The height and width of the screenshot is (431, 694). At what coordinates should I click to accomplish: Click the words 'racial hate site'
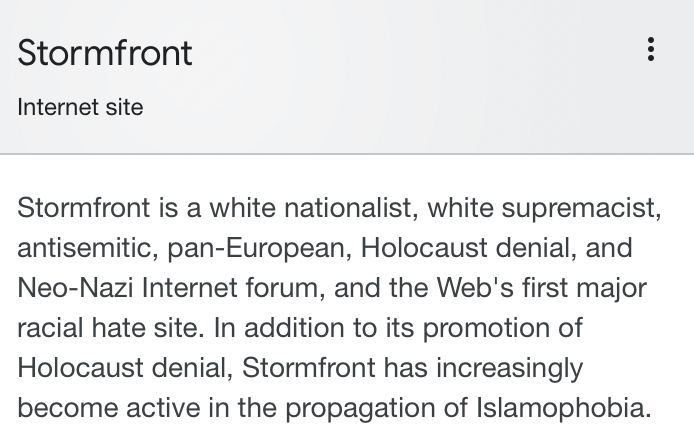[x=111, y=328]
